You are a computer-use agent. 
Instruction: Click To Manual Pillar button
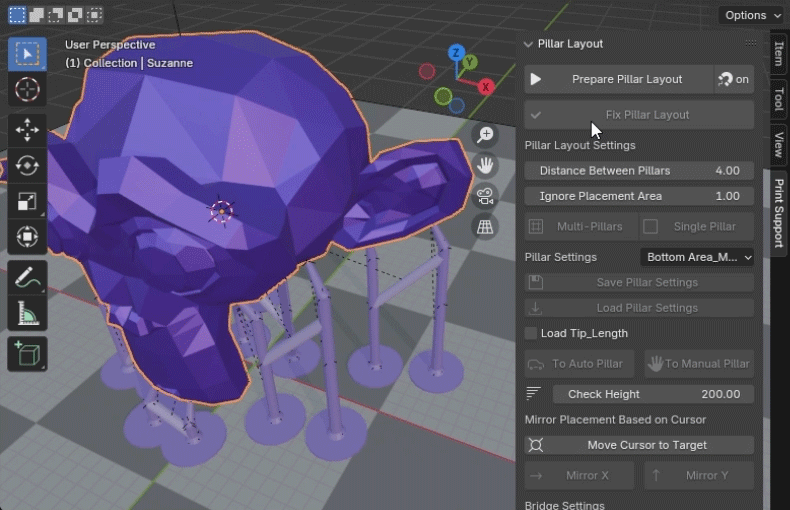pos(699,364)
